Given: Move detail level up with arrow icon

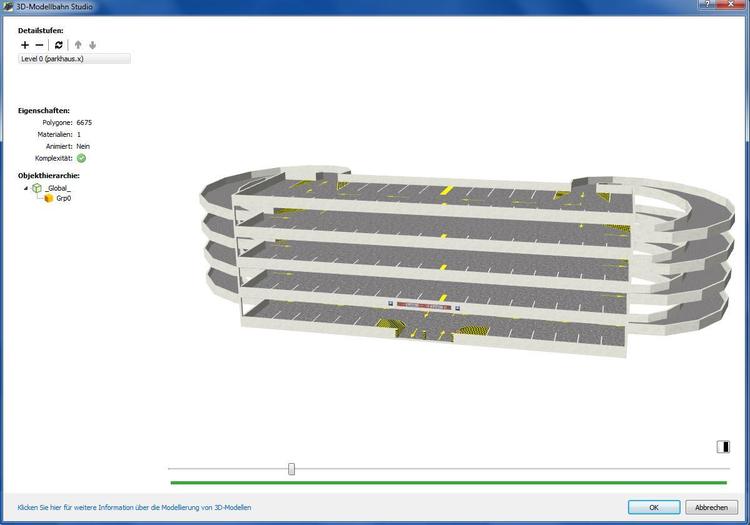Looking at the screenshot, I should (78, 45).
